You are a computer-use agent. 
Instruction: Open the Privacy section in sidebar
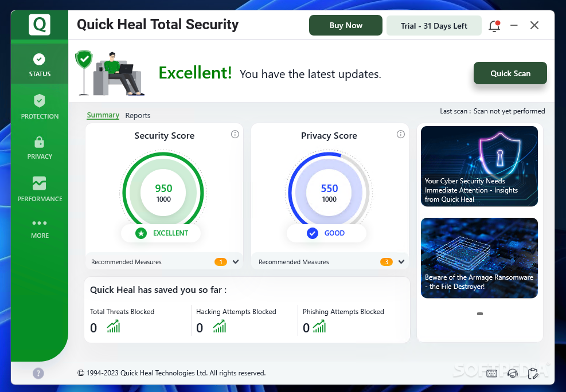click(40, 148)
